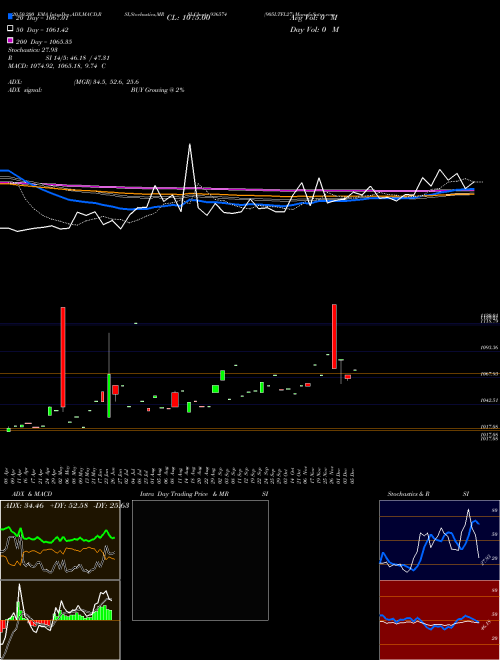
Task: Click the MACD: 1074.92, 1065.18, 9.74 line
Action: pyautogui.click(x=57, y=66)
